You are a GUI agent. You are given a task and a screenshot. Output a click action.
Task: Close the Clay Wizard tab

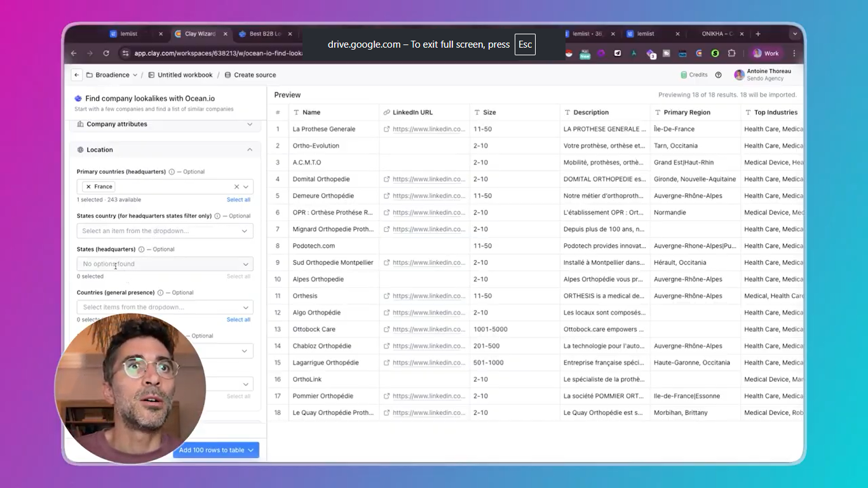pyautogui.click(x=226, y=34)
